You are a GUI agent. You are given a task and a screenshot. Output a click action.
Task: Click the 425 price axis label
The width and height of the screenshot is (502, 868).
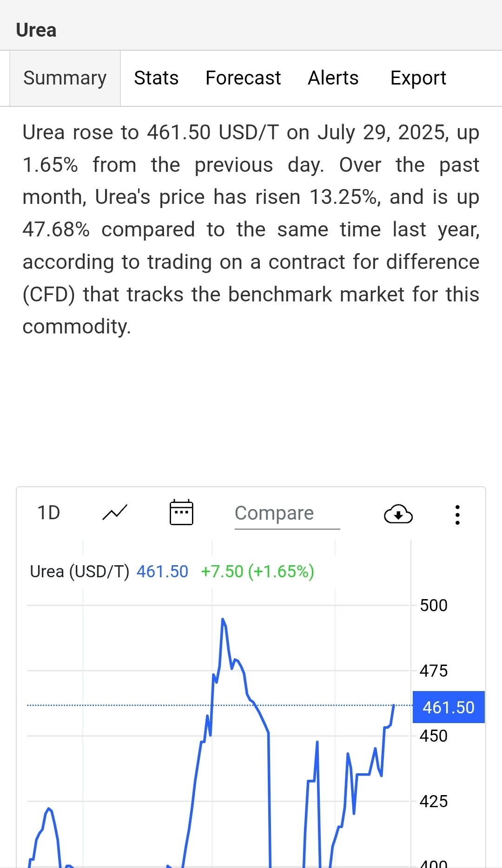tap(433, 801)
